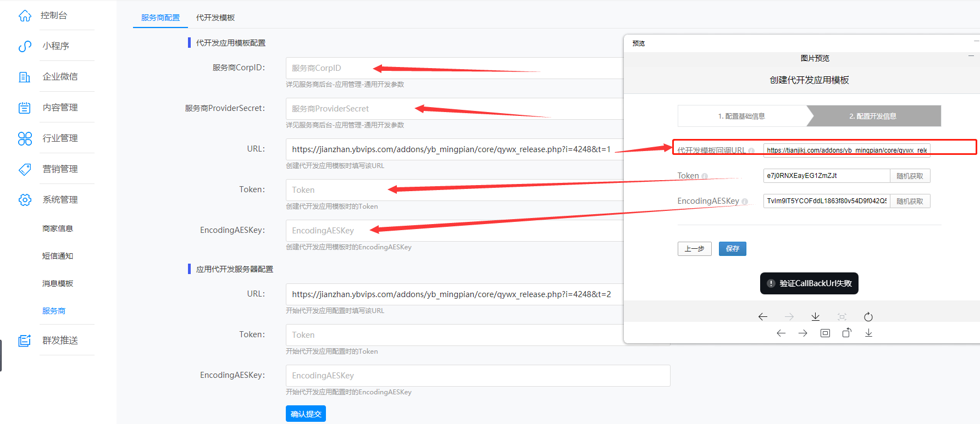The width and height of the screenshot is (980, 424).
Task: Focus Token field under 应用代开发服务器配置
Action: [x=455, y=335]
